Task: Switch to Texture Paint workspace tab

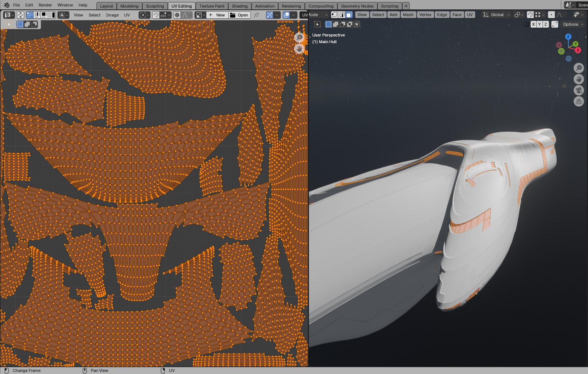Action: (x=212, y=6)
